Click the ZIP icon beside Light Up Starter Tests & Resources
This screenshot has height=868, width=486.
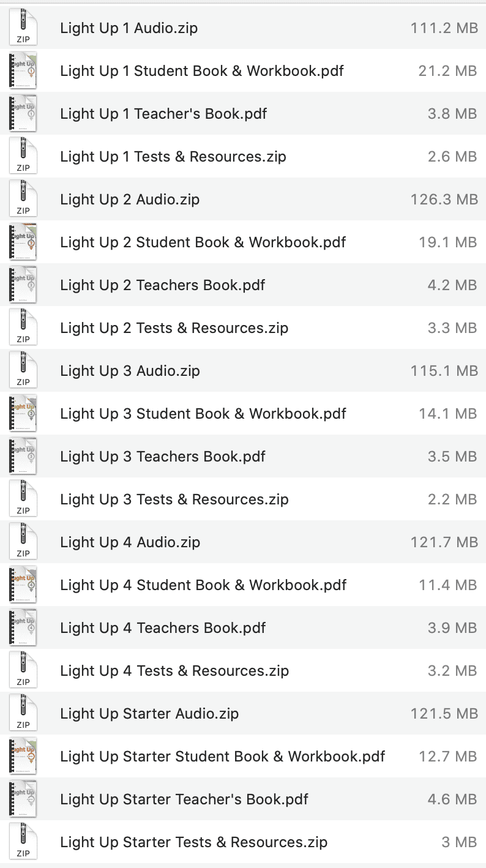coord(22,842)
